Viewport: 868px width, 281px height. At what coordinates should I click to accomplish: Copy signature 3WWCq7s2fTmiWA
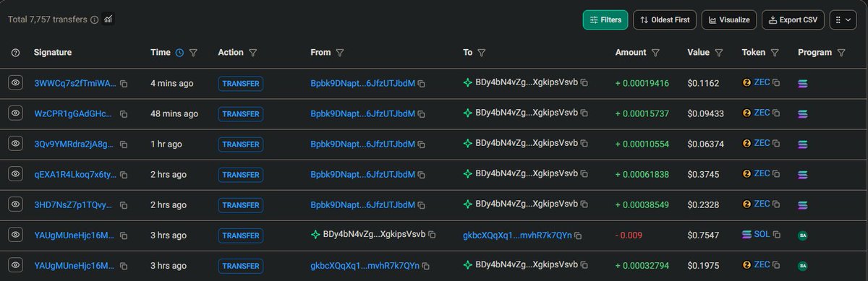coord(124,85)
